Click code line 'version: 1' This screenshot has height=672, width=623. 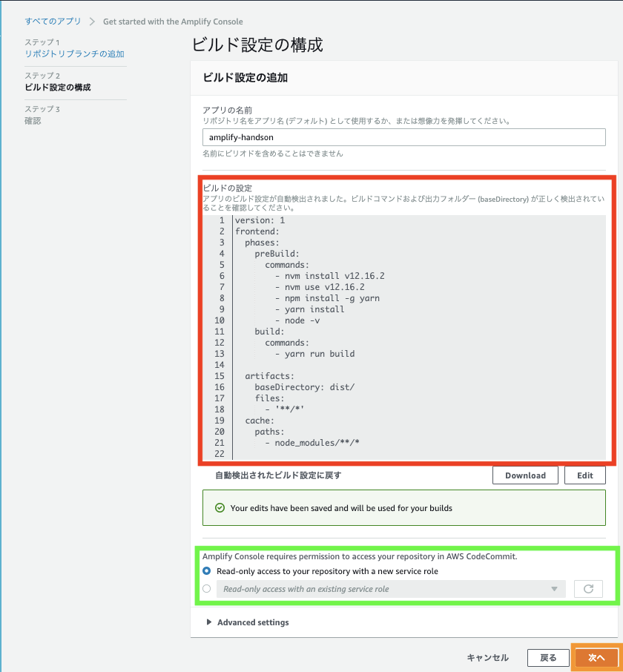pyautogui.click(x=260, y=220)
